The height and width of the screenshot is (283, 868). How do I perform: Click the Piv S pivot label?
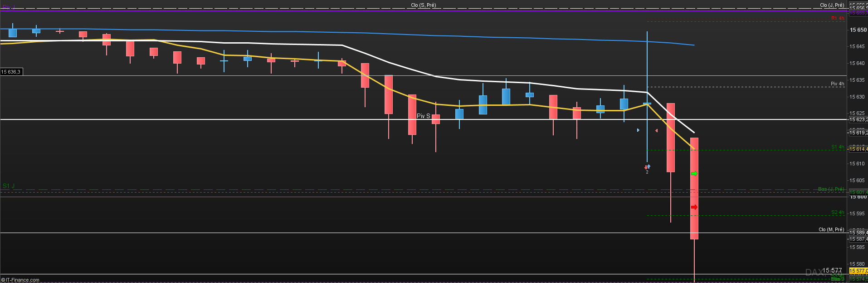(x=423, y=116)
